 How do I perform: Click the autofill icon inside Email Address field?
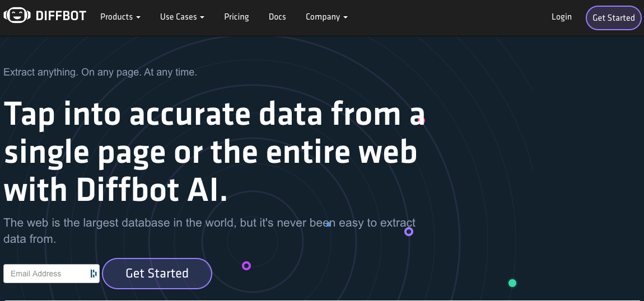pos(94,274)
